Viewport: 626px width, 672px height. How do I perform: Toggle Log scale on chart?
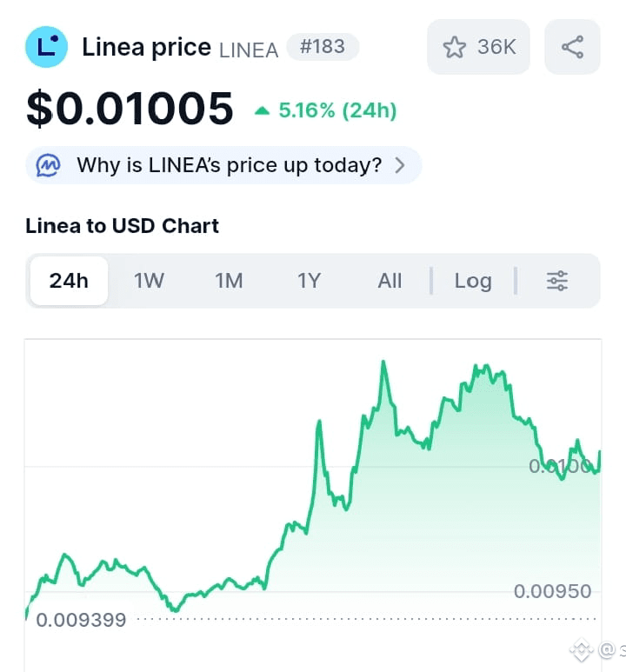click(473, 281)
